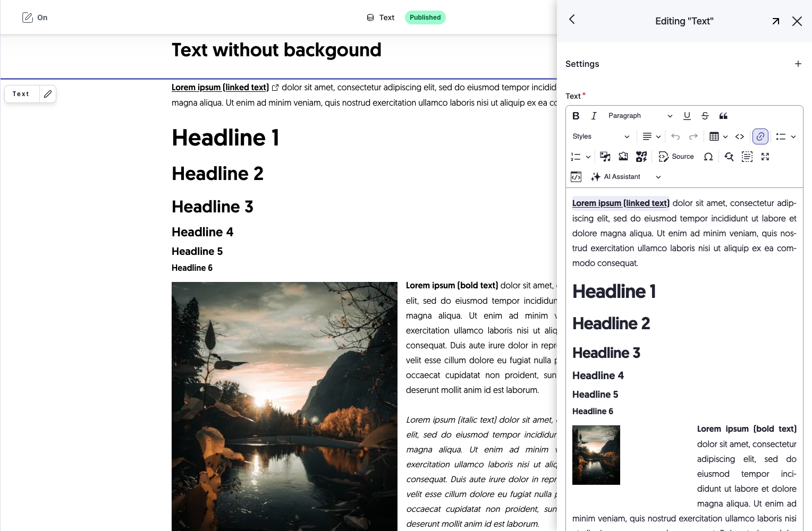Open the Styles dropdown
Image resolution: width=812 pixels, height=531 pixels.
click(601, 136)
